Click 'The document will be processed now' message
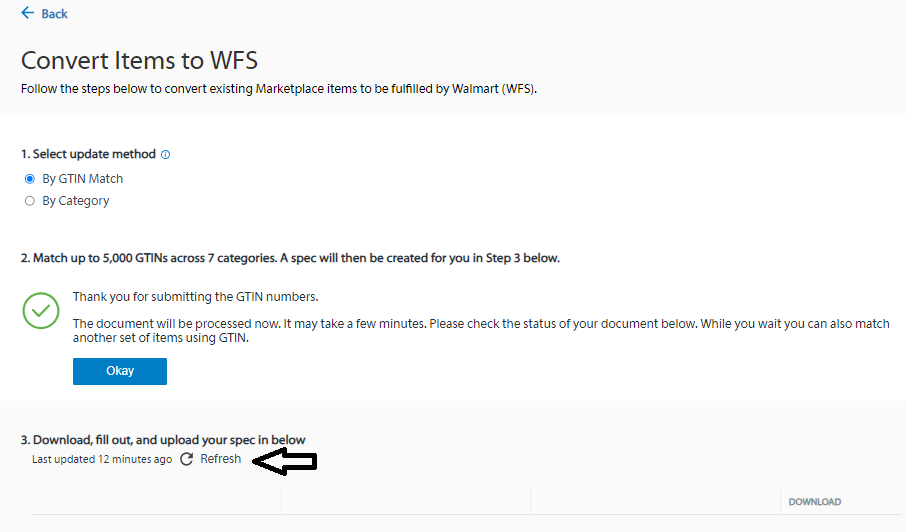 click(481, 331)
